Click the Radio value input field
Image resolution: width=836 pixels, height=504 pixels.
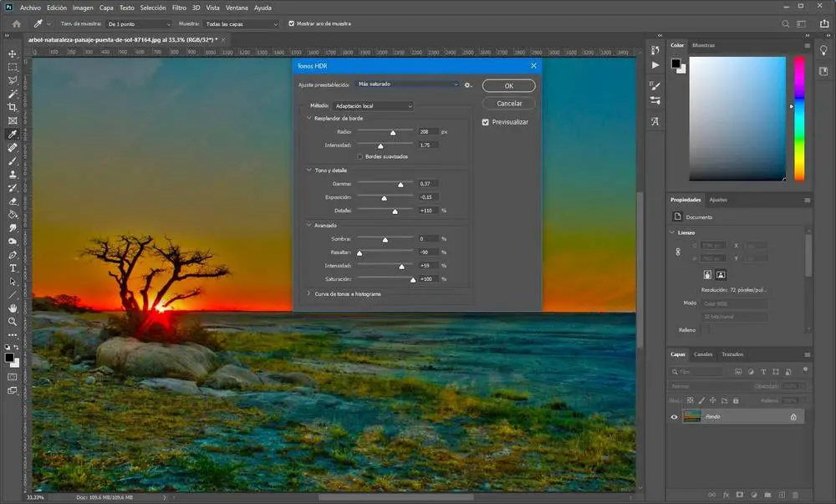[x=429, y=132]
